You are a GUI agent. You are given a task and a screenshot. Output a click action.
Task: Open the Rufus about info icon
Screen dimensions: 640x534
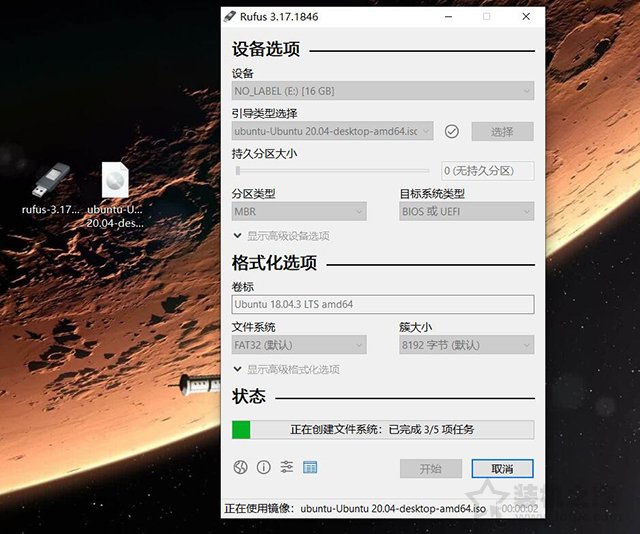(x=264, y=467)
